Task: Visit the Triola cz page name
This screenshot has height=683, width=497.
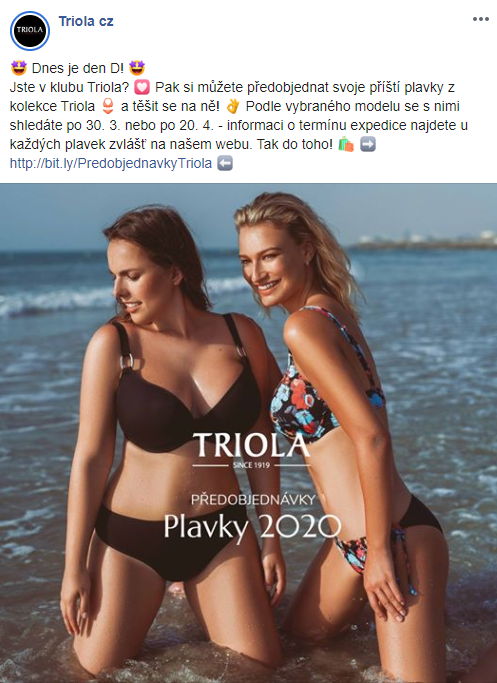Action: click(x=86, y=21)
